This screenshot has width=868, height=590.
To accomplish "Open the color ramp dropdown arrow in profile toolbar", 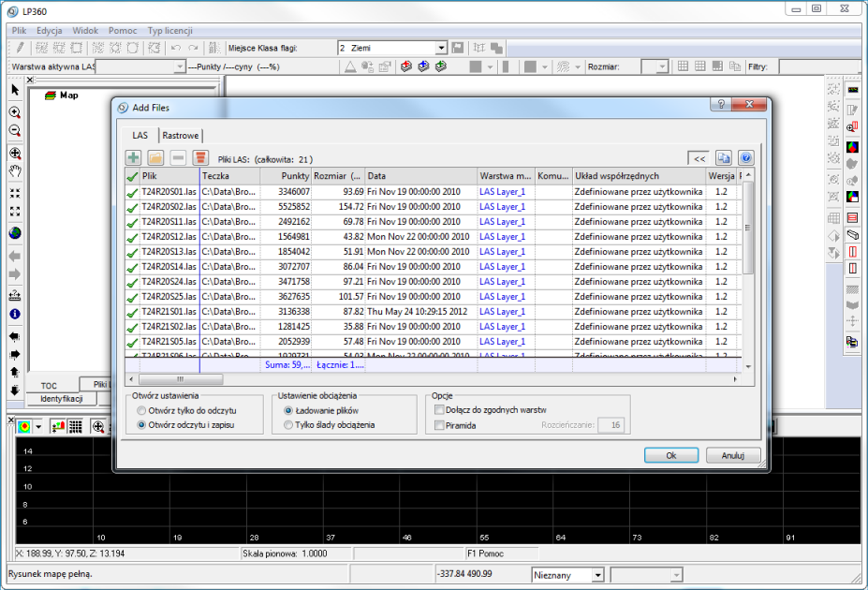I will click(38, 427).
